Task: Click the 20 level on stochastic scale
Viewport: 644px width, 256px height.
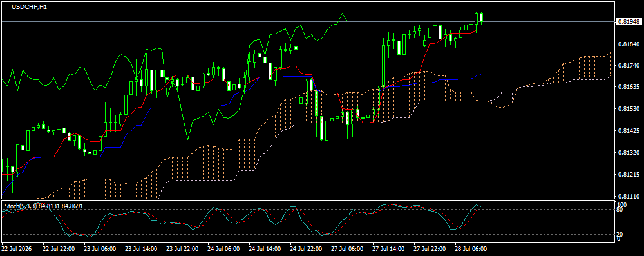Action: [x=620, y=235]
